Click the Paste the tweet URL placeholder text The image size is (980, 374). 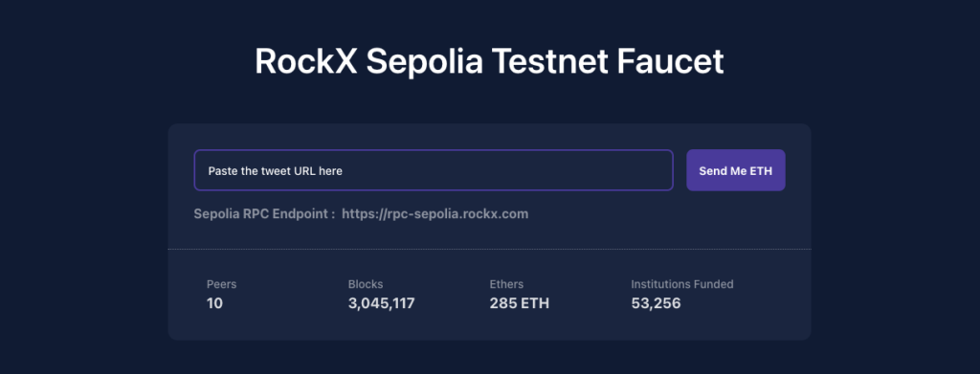click(x=275, y=170)
